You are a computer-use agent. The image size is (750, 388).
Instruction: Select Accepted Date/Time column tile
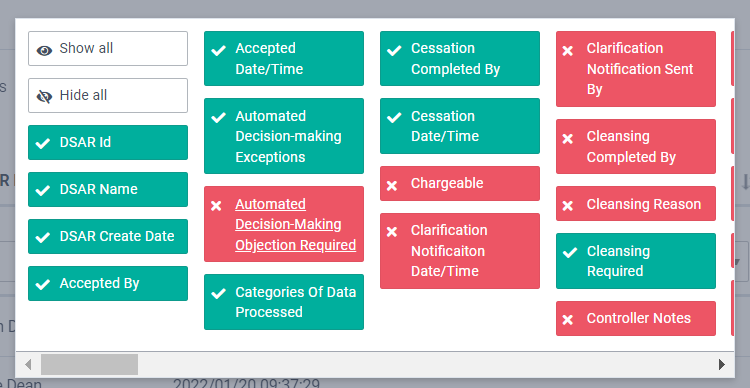click(x=284, y=58)
